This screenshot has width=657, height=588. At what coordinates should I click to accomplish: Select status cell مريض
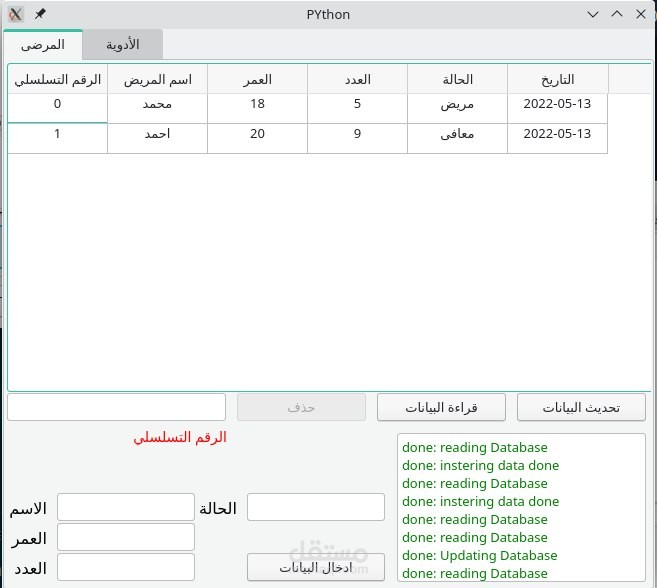click(458, 108)
